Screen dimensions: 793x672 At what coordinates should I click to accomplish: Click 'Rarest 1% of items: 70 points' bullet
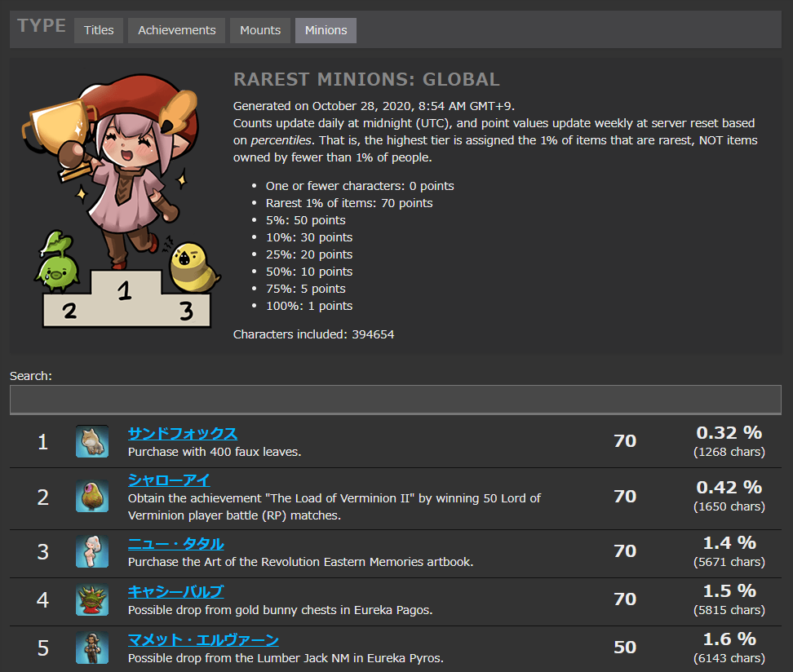point(349,203)
